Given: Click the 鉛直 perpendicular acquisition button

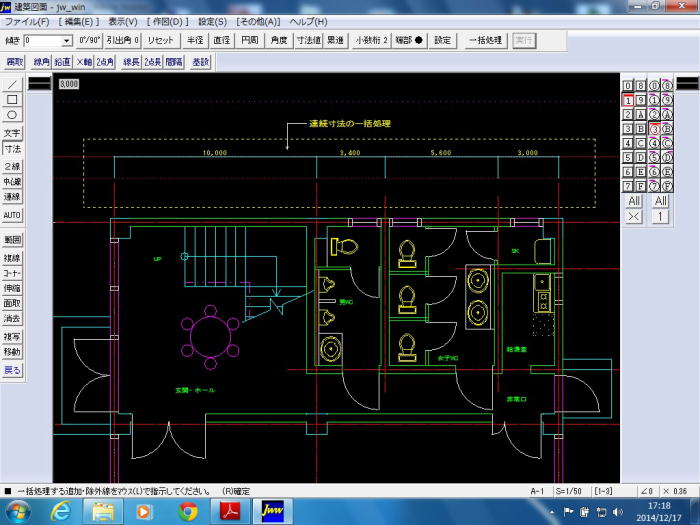Looking at the screenshot, I should 62,62.
